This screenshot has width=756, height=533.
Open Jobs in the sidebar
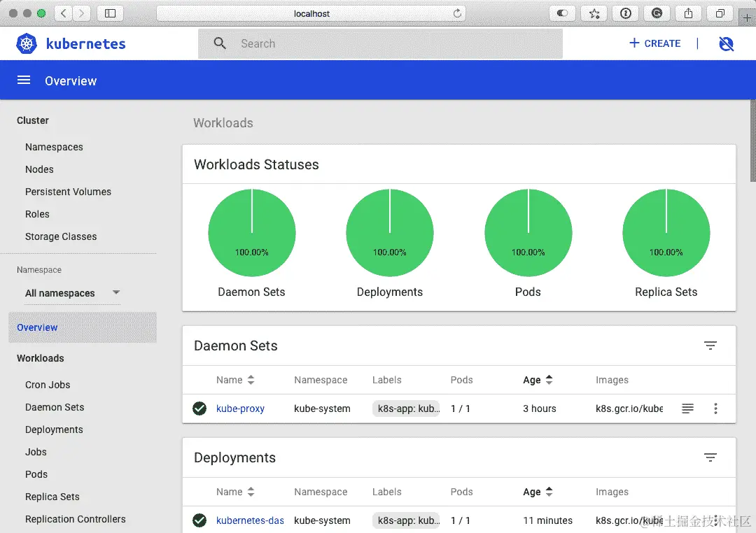(x=36, y=452)
